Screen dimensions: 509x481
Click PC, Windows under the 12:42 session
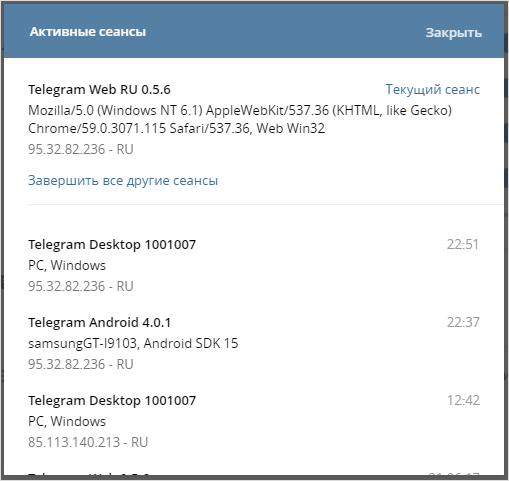click(67, 421)
